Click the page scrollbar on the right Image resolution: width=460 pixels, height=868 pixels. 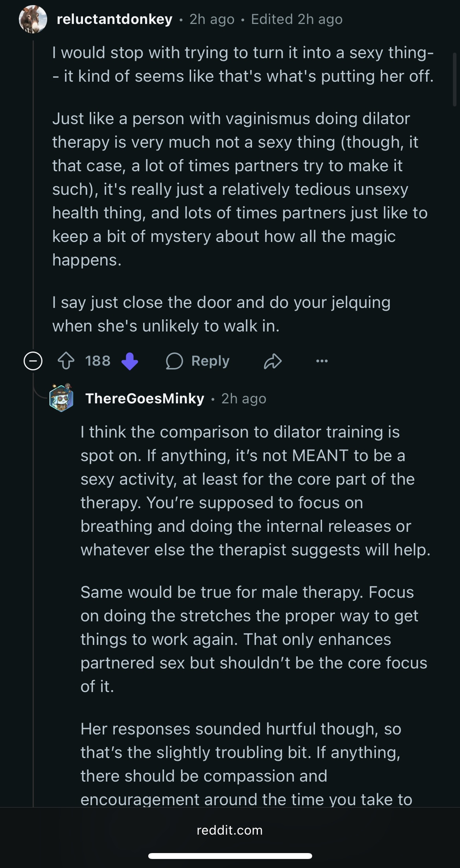pyautogui.click(x=455, y=80)
